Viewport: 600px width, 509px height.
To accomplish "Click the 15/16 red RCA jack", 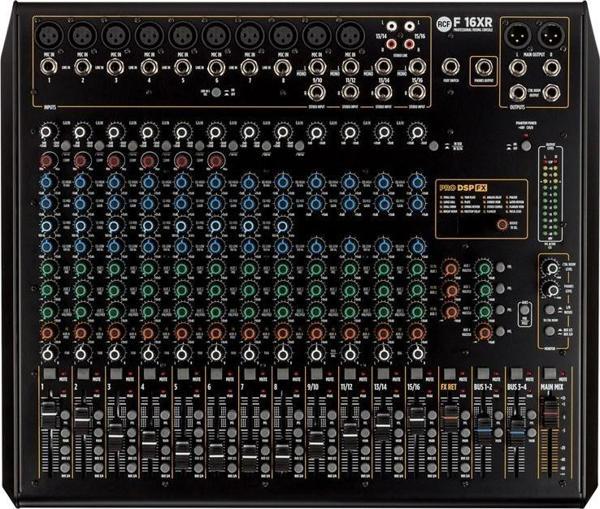I will (409, 45).
